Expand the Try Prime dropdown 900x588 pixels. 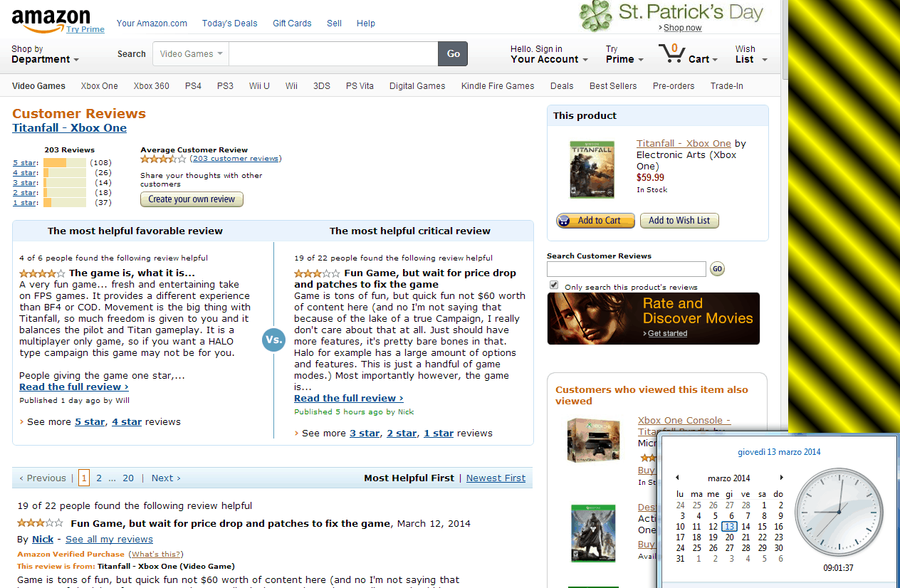point(624,55)
